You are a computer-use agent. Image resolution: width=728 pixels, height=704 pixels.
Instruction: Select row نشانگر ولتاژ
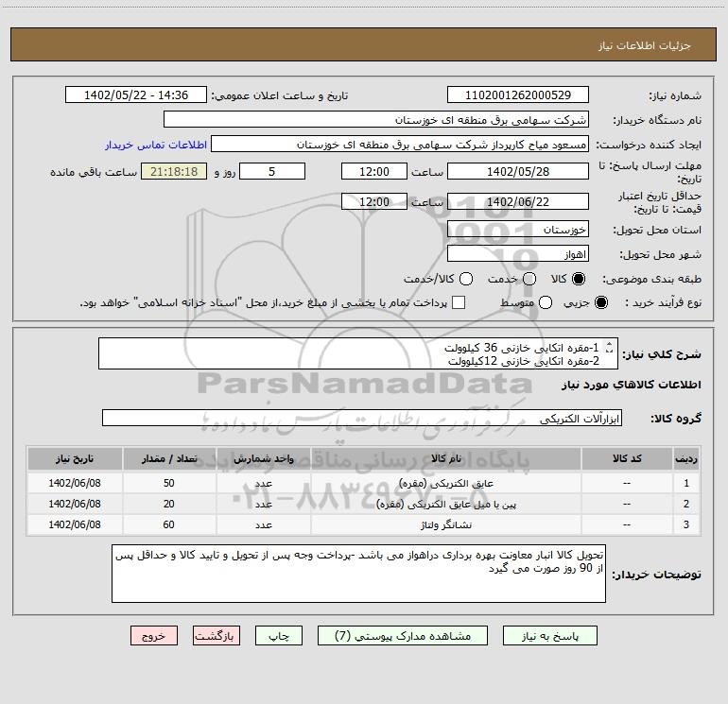coord(364,524)
